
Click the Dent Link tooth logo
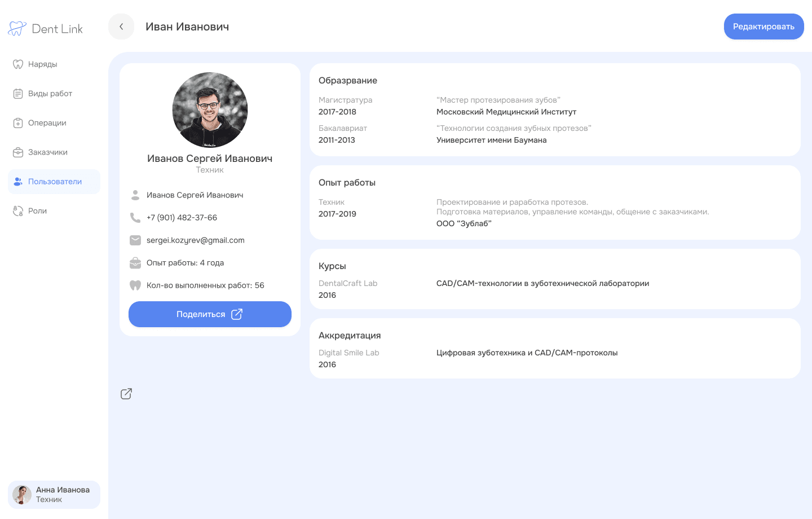[17, 29]
